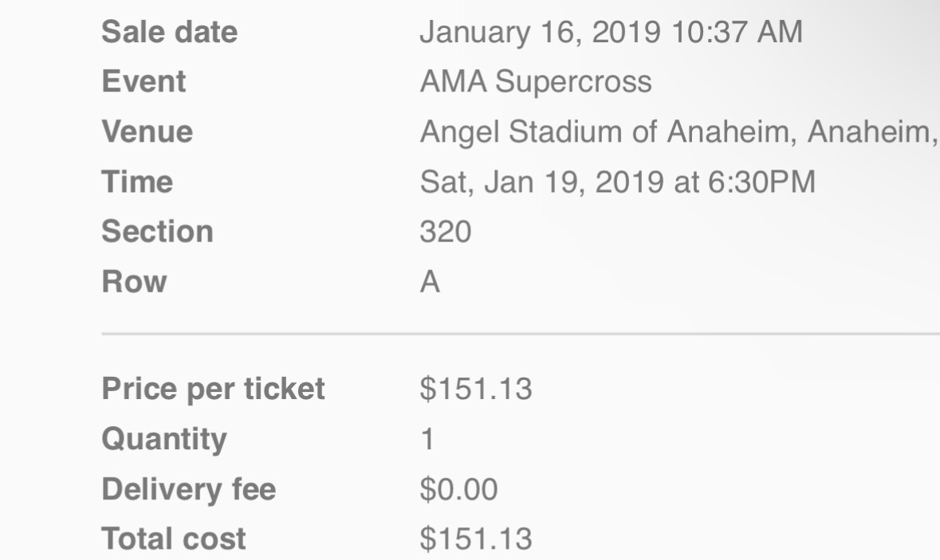Click the "Event" label
Image resolution: width=940 pixels, height=560 pixels.
(x=144, y=82)
